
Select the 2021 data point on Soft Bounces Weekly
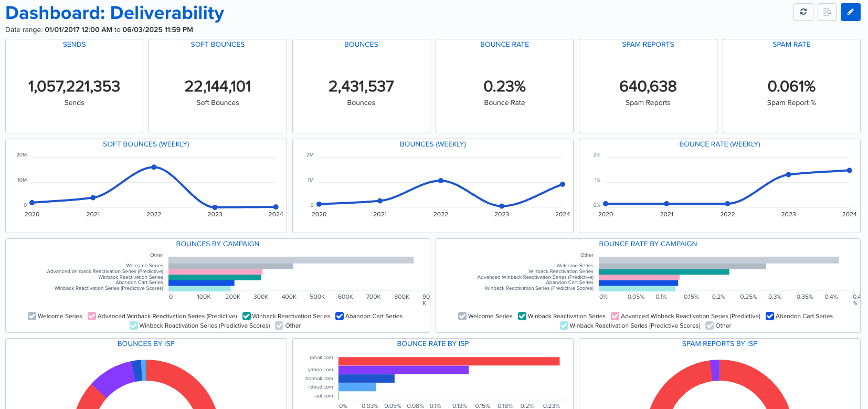tap(93, 197)
